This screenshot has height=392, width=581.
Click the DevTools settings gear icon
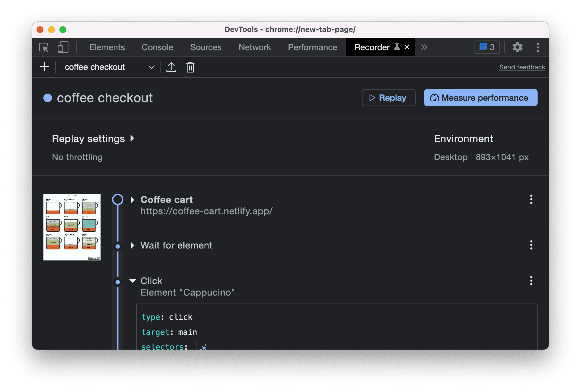[517, 47]
